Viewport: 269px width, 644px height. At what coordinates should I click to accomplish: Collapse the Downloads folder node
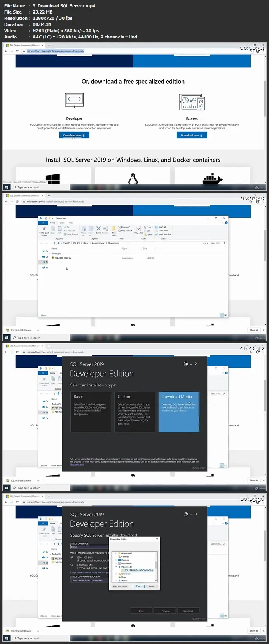click(116, 567)
